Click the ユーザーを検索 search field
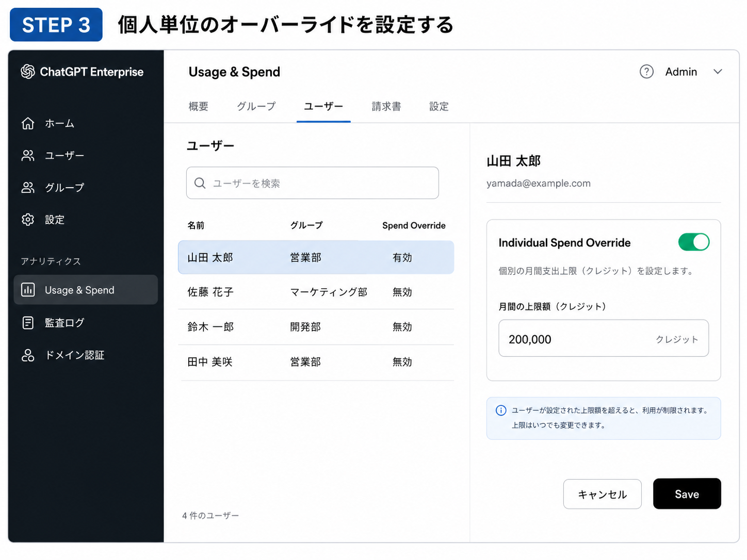 pyautogui.click(x=312, y=183)
